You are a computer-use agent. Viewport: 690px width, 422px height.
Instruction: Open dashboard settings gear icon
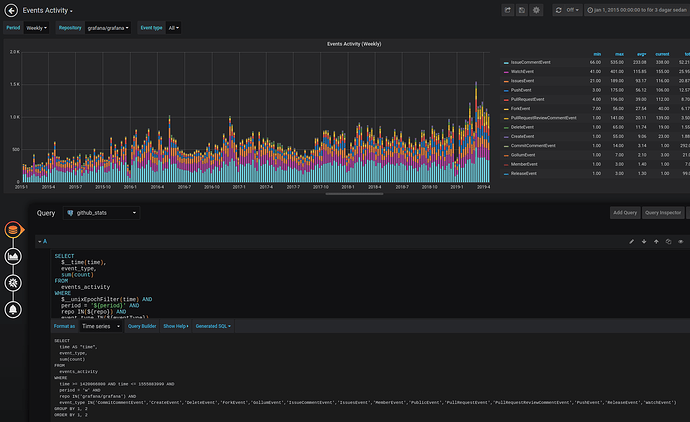click(537, 10)
